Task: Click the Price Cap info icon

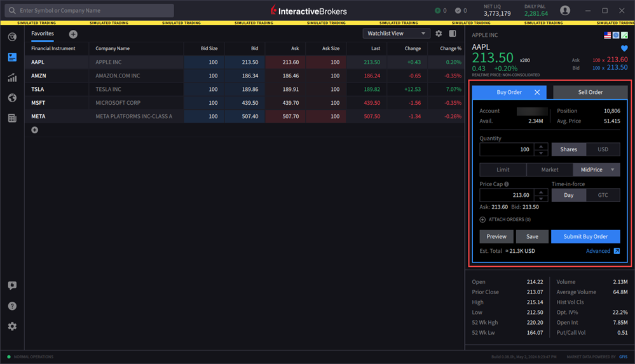Action: click(x=507, y=184)
